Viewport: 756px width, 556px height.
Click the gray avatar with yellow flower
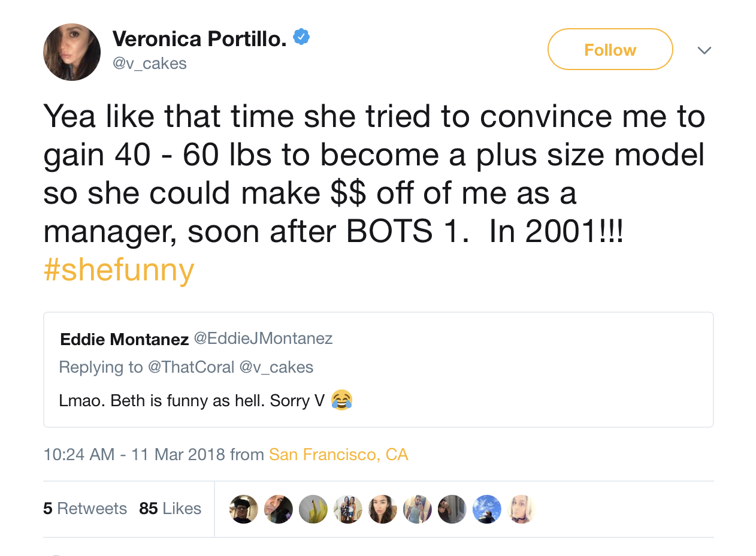pos(313,509)
